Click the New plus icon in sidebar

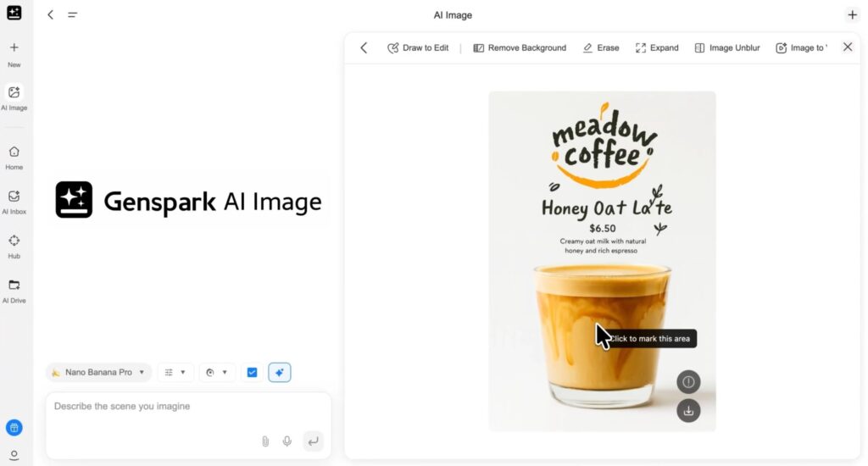pos(14,47)
